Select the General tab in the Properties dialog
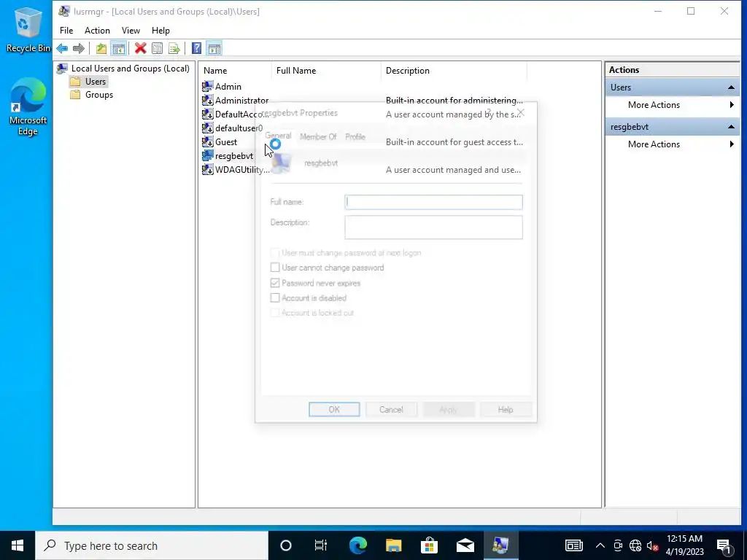This screenshot has height=560, width=747. (278, 136)
